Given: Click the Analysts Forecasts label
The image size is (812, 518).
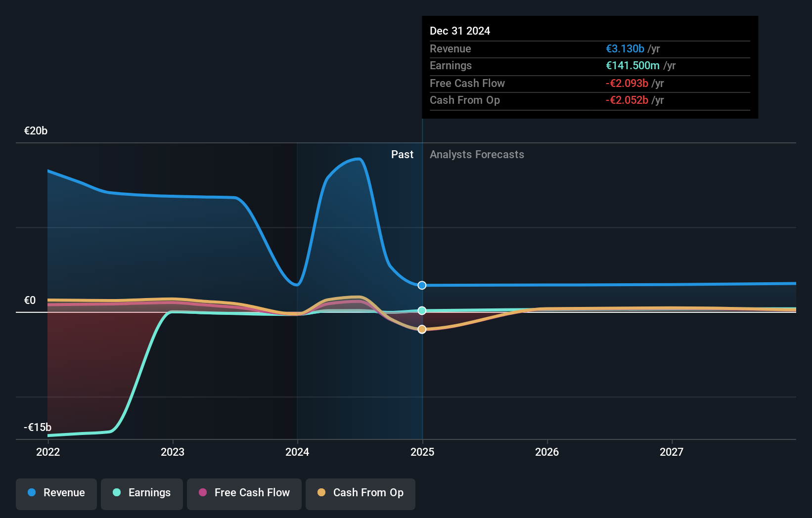Looking at the screenshot, I should [477, 154].
